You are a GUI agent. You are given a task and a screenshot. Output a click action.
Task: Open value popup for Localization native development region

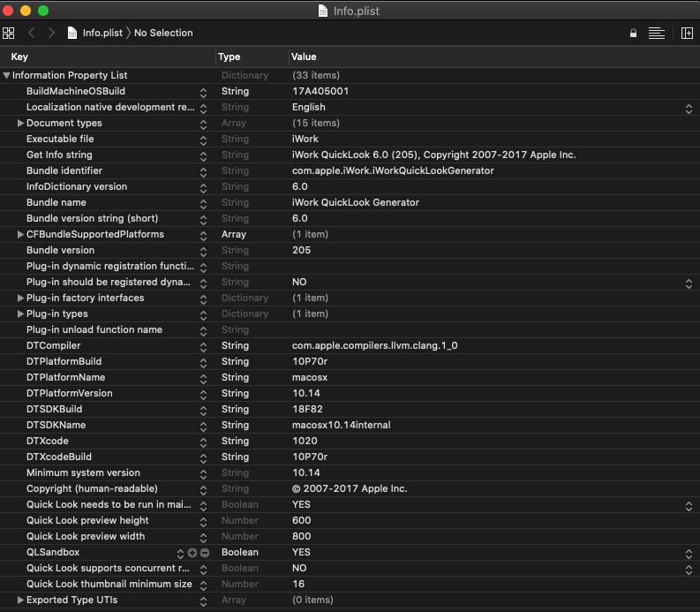(689, 109)
